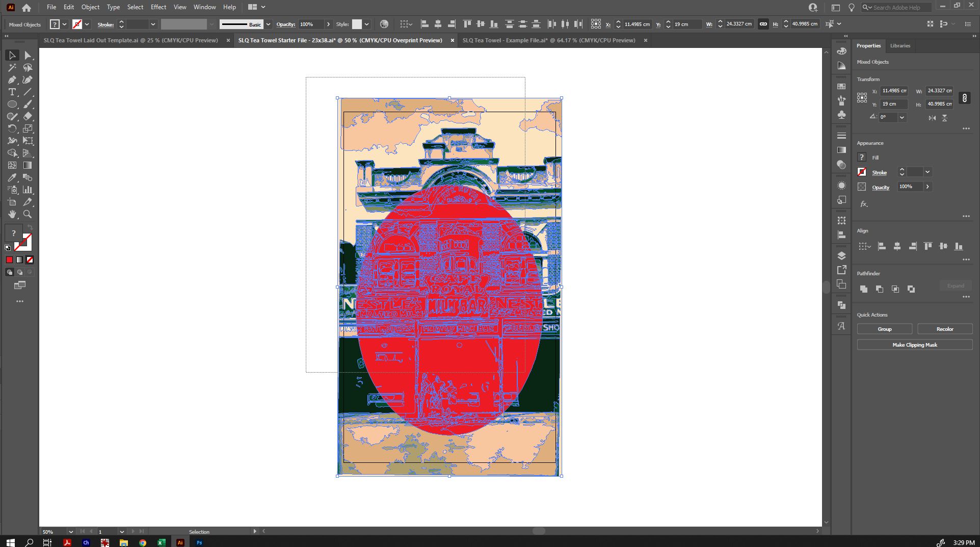Click Pathfinder Unite shape mode icon
This screenshot has width=980, height=547.
click(x=864, y=289)
